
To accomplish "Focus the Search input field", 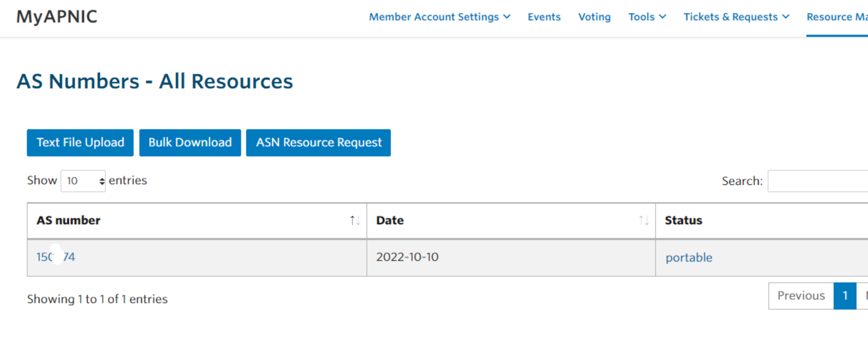I will pos(818,181).
